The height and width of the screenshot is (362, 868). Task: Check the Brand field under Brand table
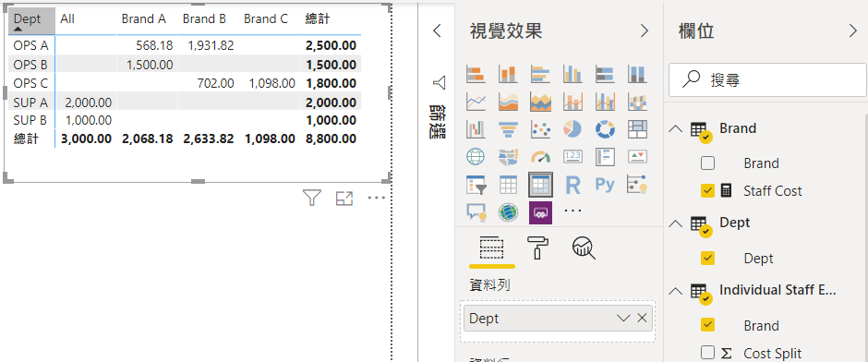pos(707,163)
